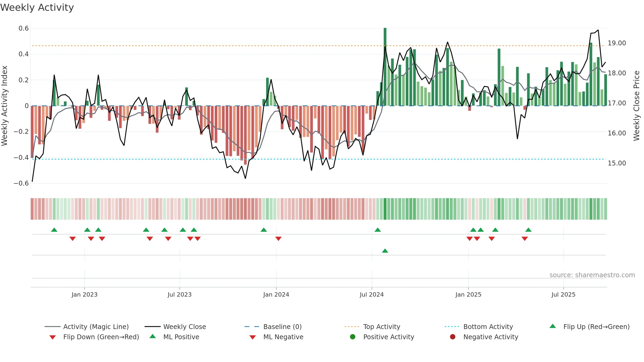Toggle the Baseline (0) legend entry
Image resolution: width=644 pixels, height=362 pixels.
pyautogui.click(x=273, y=327)
